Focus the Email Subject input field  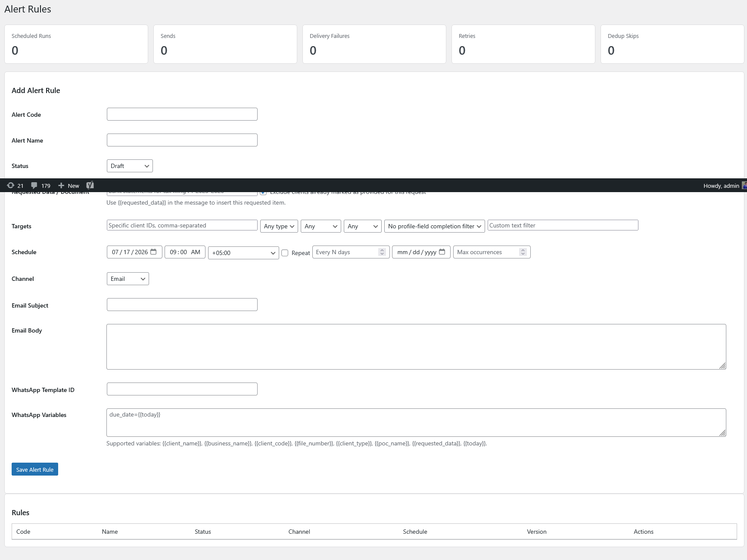coord(182,305)
